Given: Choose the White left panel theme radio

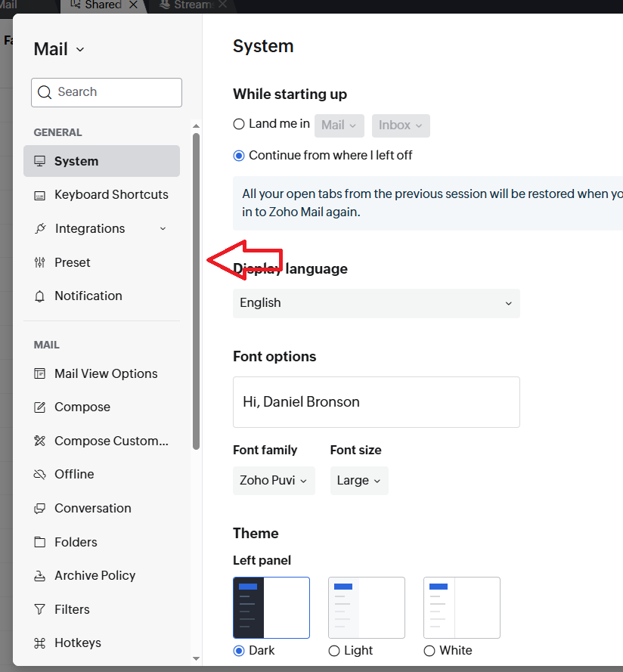Looking at the screenshot, I should (x=429, y=651).
